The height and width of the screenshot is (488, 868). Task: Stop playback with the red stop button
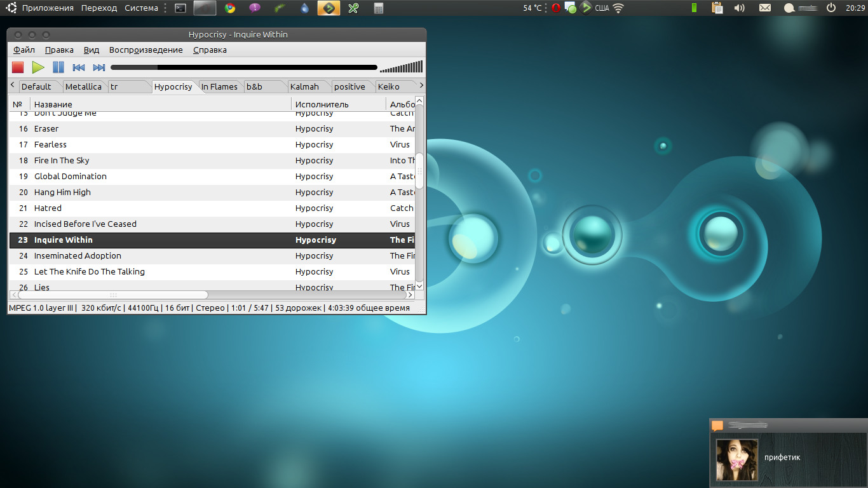click(18, 67)
